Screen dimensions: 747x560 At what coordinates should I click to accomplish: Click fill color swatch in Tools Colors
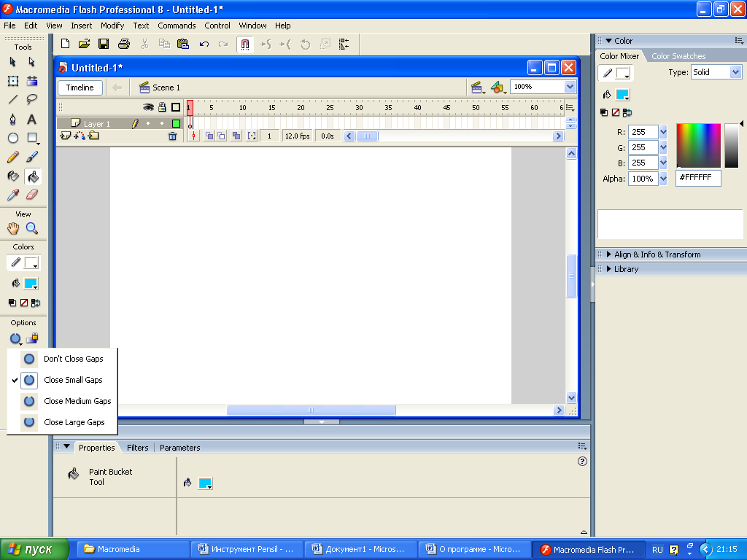31,284
